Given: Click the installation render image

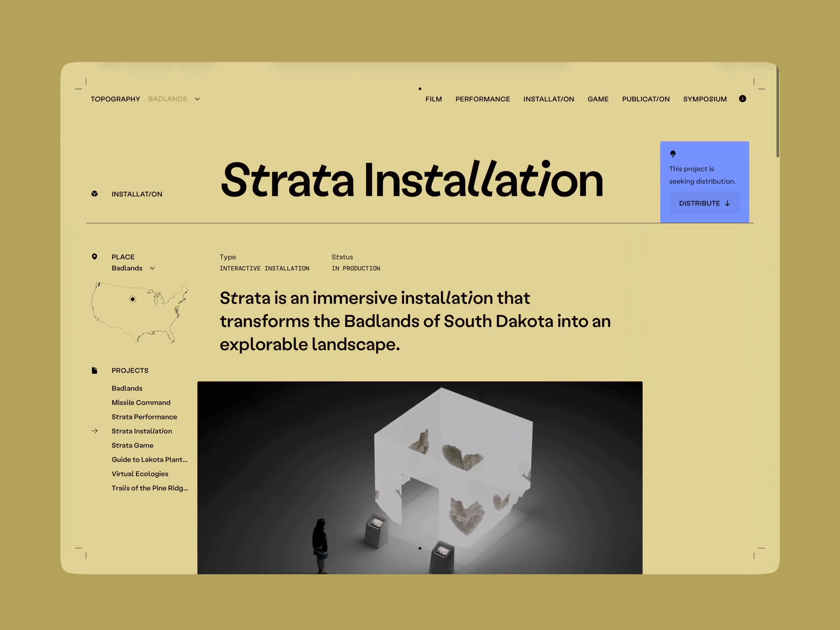Looking at the screenshot, I should point(420,478).
